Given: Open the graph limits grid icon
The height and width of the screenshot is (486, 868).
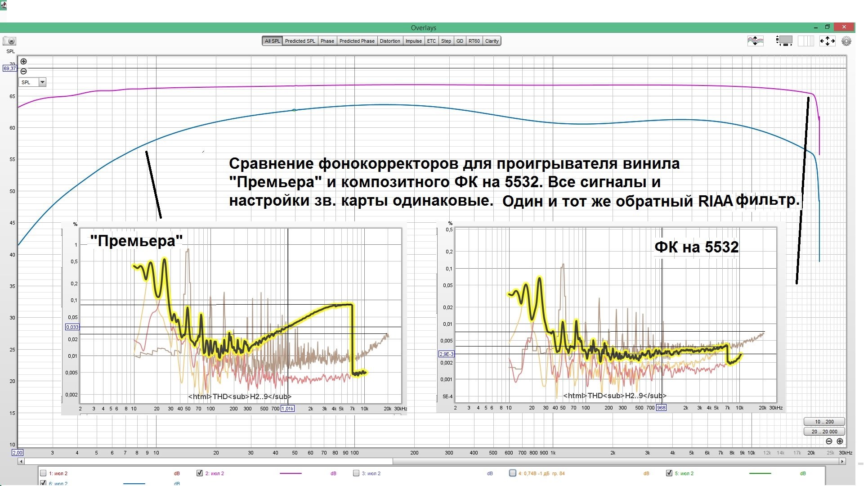Looking at the screenshot, I should [805, 41].
